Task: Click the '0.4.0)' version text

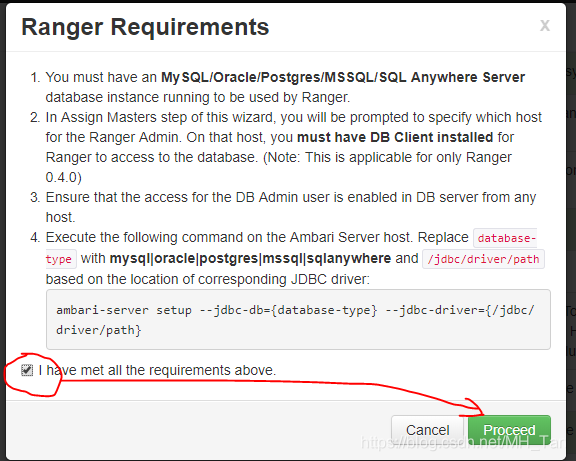Action: [64, 177]
